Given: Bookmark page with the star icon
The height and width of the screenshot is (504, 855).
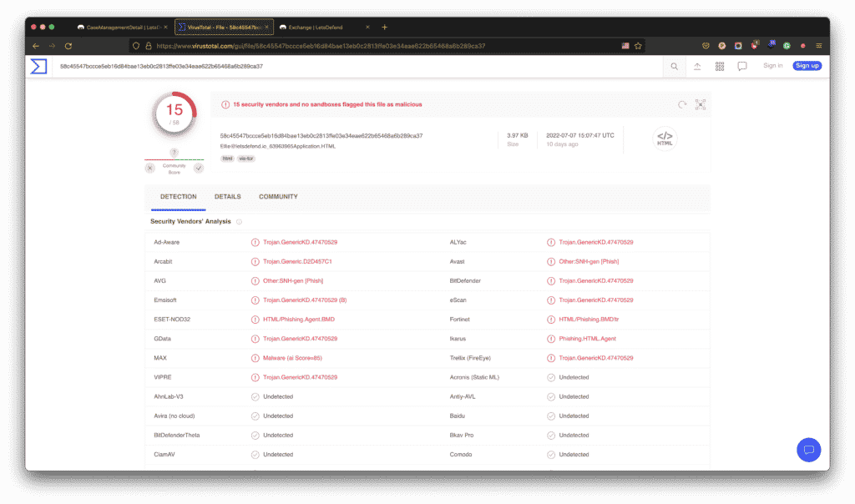Looking at the screenshot, I should [638, 47].
